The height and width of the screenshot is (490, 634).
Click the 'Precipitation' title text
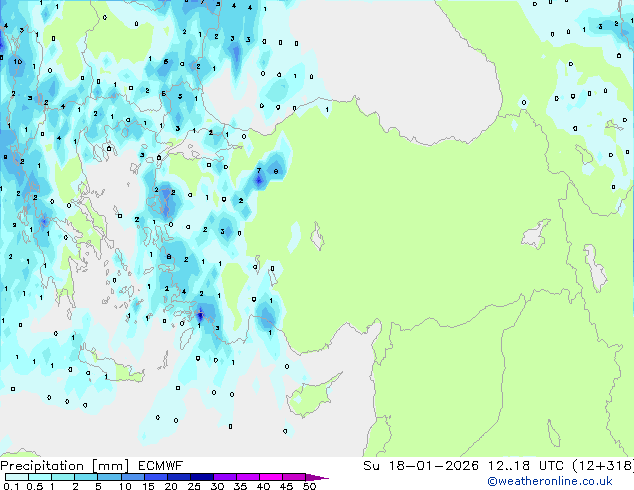pos(42,466)
